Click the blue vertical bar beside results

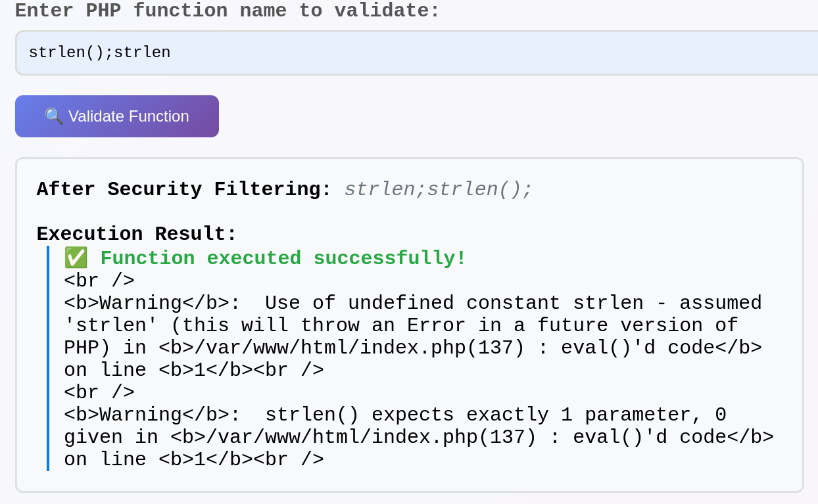(x=48, y=358)
